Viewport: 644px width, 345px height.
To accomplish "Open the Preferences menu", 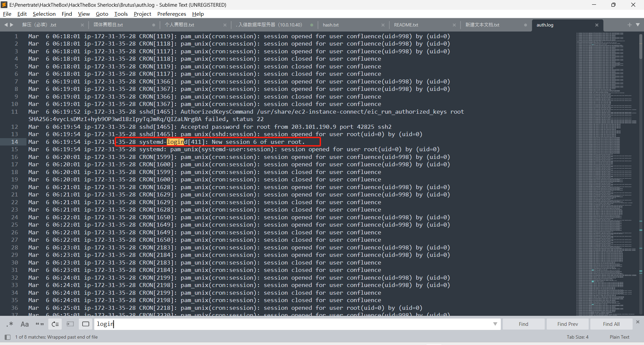I will pyautogui.click(x=171, y=14).
